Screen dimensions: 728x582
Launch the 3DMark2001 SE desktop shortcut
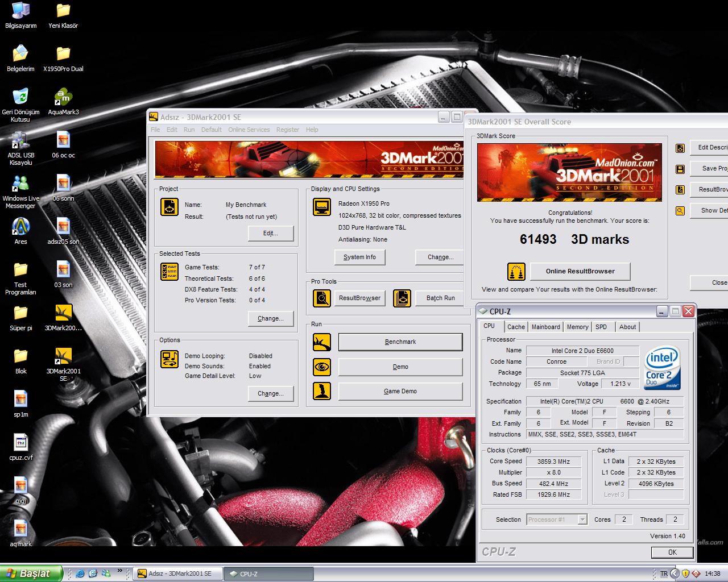(x=63, y=364)
